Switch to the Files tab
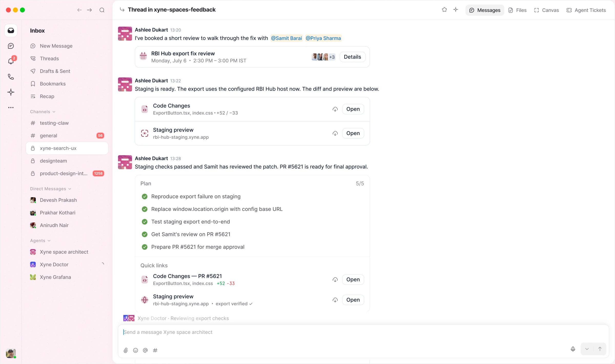 pos(517,10)
